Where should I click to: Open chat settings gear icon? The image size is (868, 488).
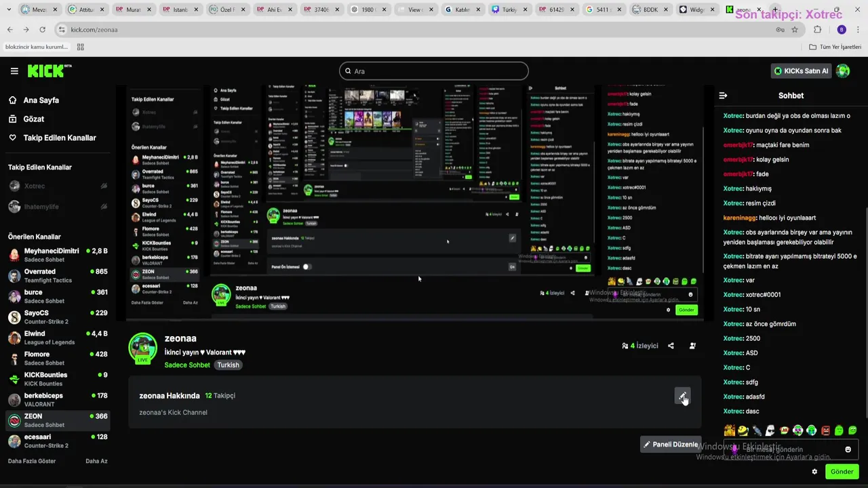814,472
